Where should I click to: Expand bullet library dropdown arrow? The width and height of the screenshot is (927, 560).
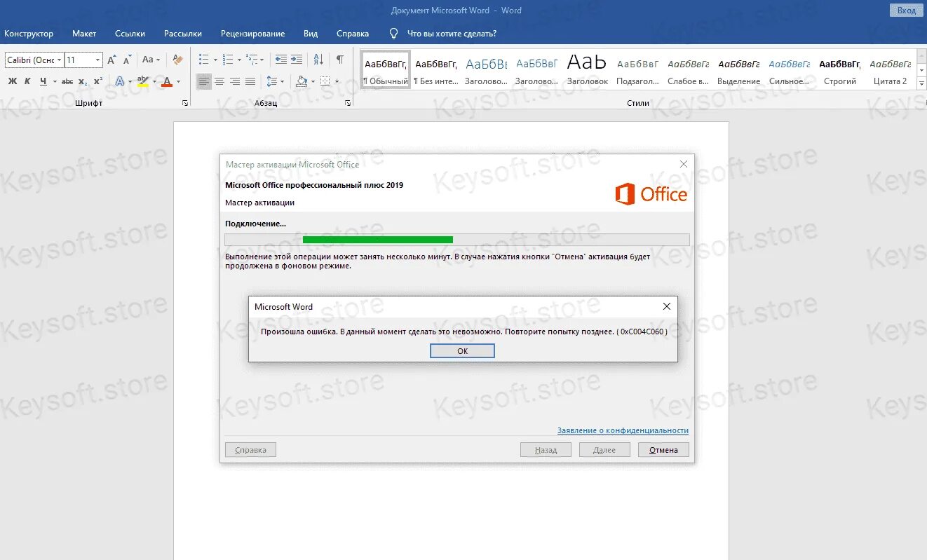click(x=215, y=60)
